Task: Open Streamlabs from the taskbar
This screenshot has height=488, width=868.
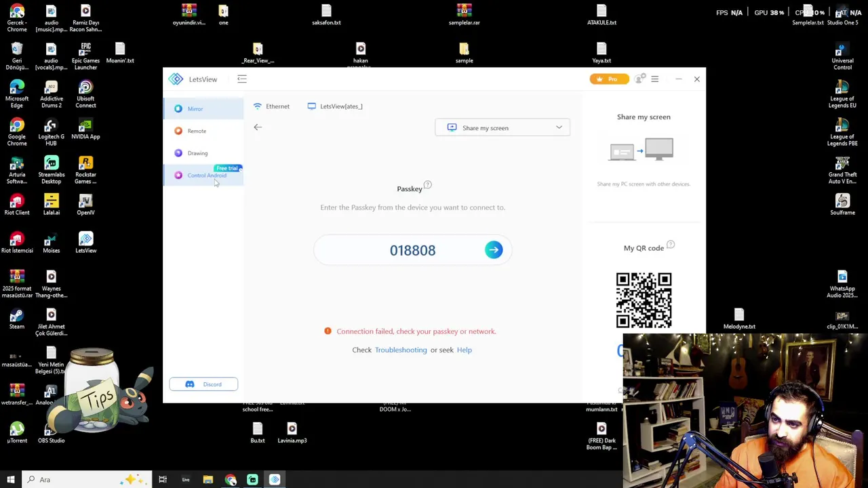Action: point(252,479)
